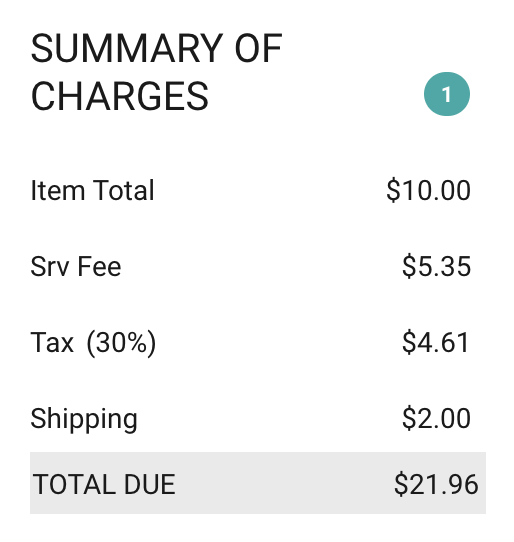The height and width of the screenshot is (542, 514).
Task: Select the $2.00 shipping amount
Action: point(436,419)
